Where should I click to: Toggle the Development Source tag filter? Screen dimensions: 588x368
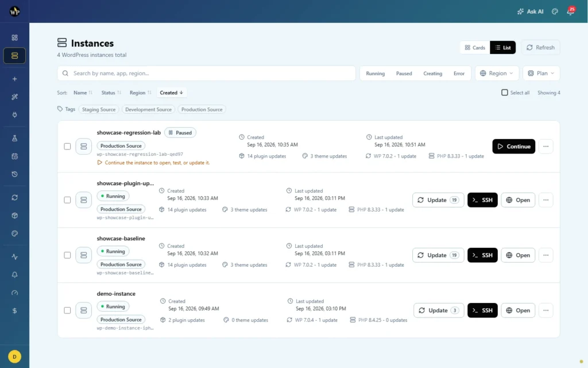click(x=148, y=110)
